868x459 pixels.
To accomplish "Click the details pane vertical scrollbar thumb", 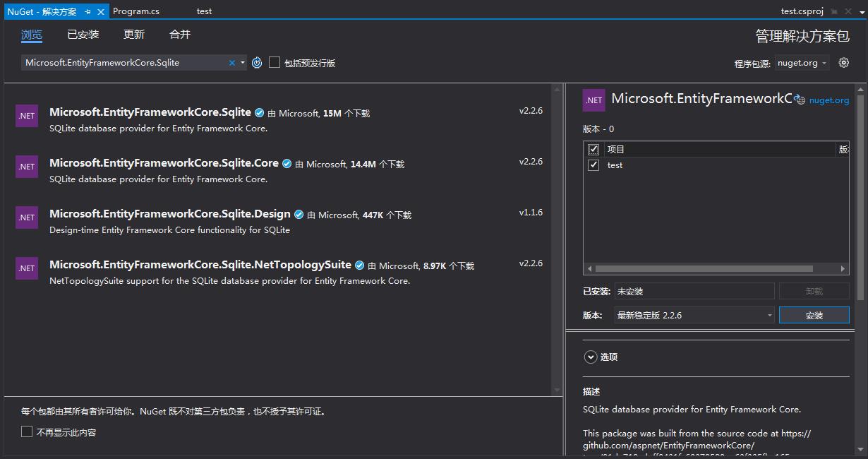I will point(860,198).
